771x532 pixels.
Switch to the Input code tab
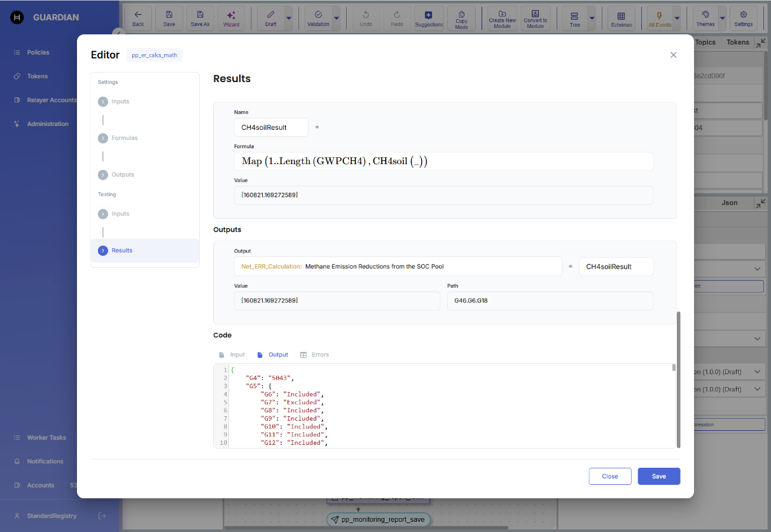coord(232,354)
